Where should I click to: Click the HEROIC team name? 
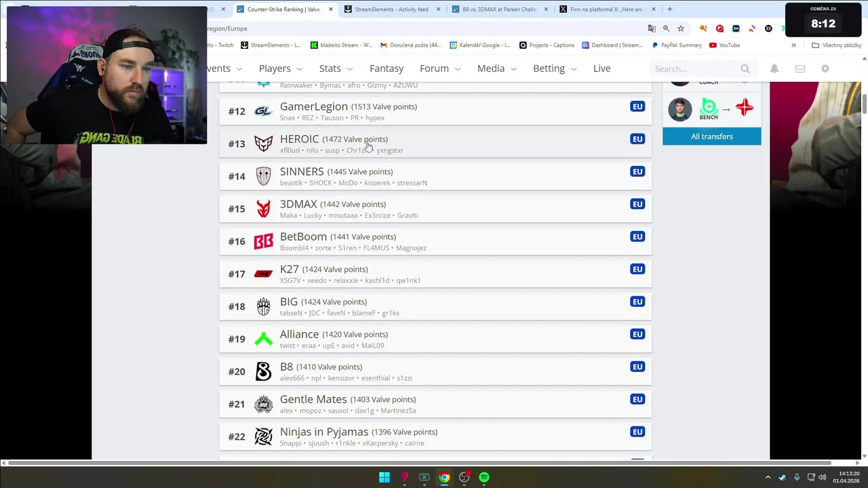(299, 139)
